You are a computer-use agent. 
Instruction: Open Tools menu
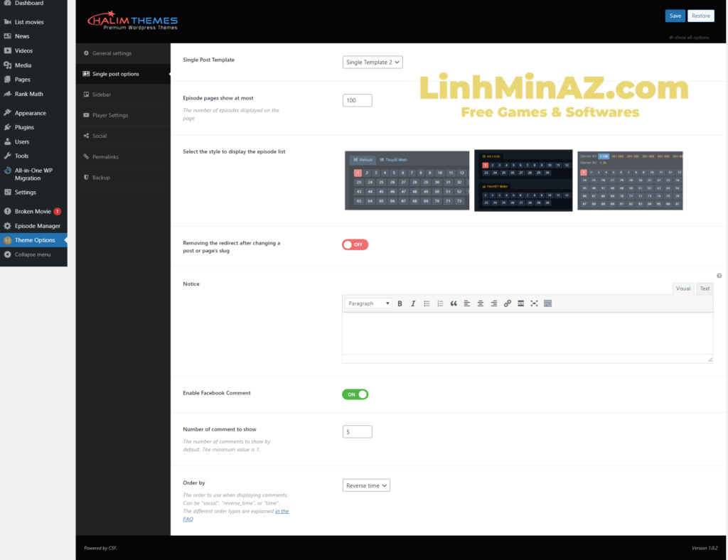click(33, 156)
